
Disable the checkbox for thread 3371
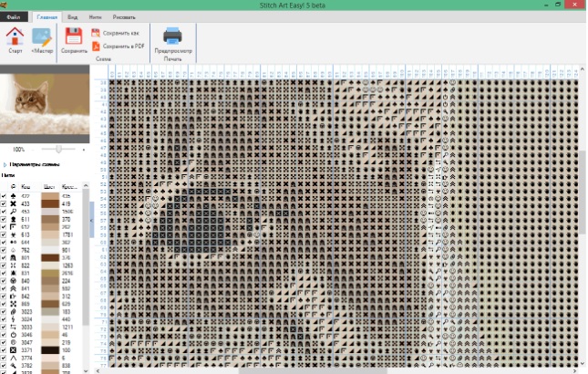click(4, 349)
